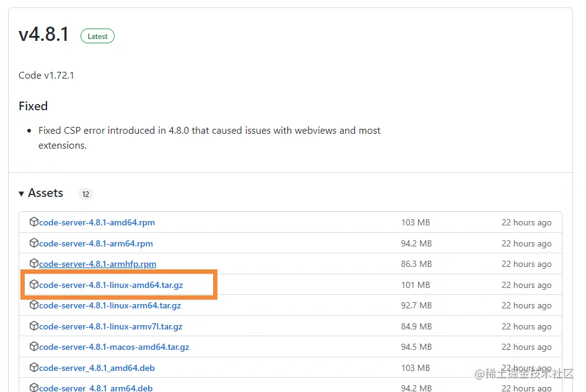This screenshot has height=392, width=586.
Task: Click the 84.9 MB size value
Action: [416, 326]
